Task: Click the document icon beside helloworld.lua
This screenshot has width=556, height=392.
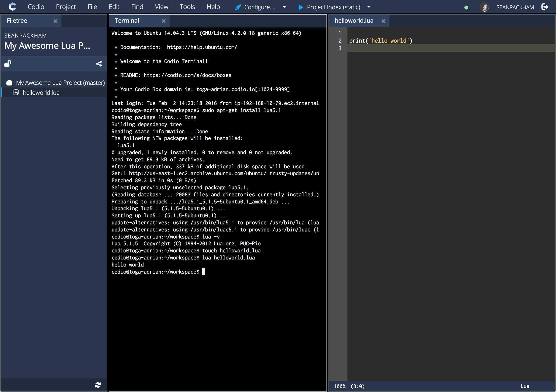Action: (16, 92)
